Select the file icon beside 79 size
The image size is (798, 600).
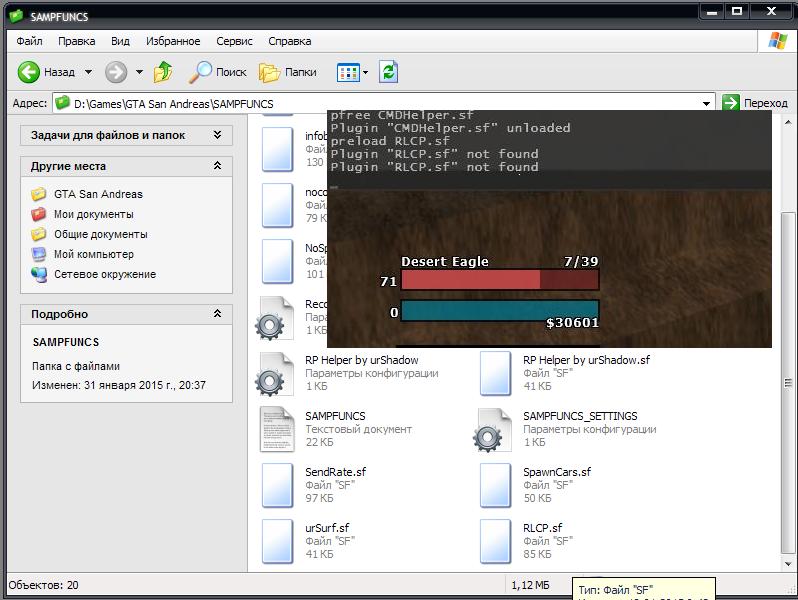(277, 205)
